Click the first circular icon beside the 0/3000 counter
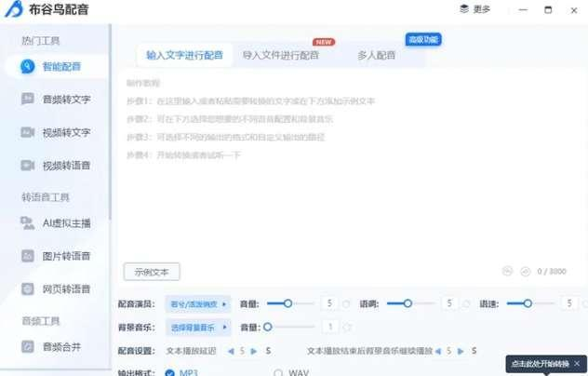Screen dimensions: 588x376 click(x=507, y=271)
